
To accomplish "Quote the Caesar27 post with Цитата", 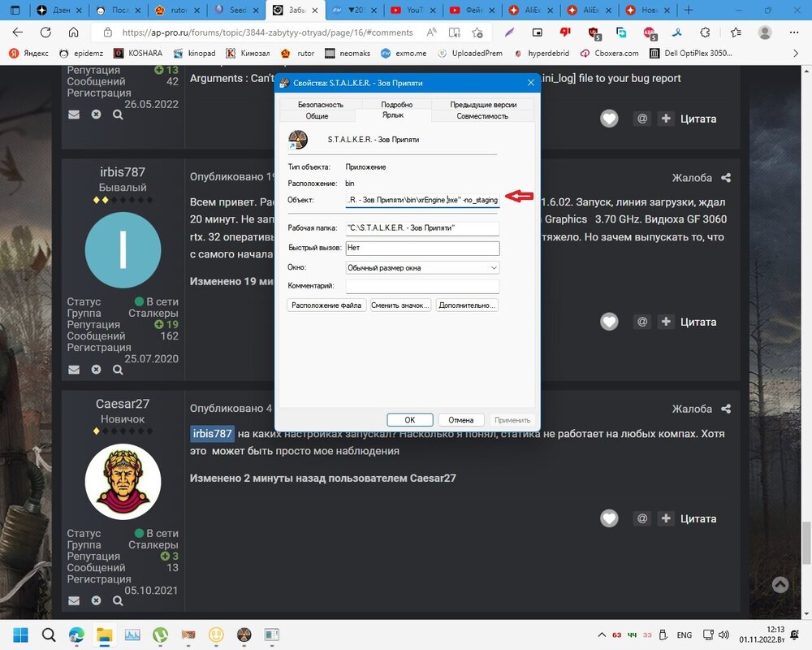I will (698, 518).
